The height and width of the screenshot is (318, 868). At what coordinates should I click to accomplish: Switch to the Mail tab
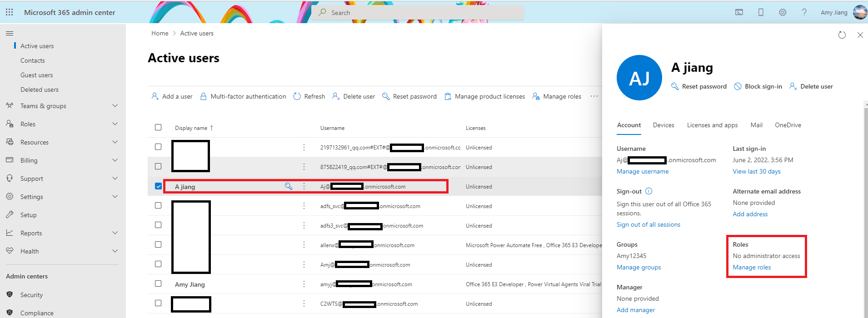pyautogui.click(x=757, y=125)
